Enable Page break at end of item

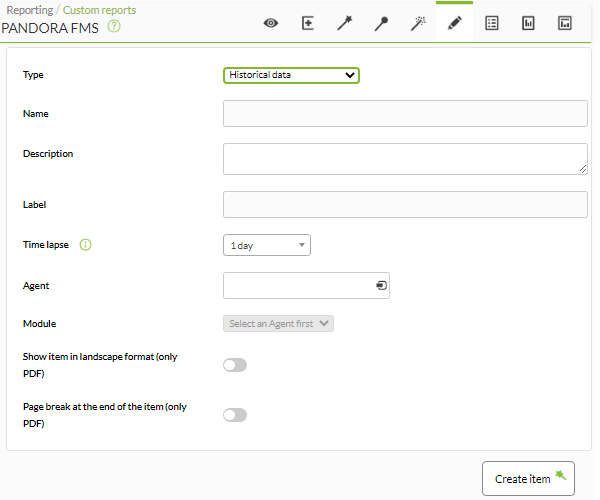[235, 415]
